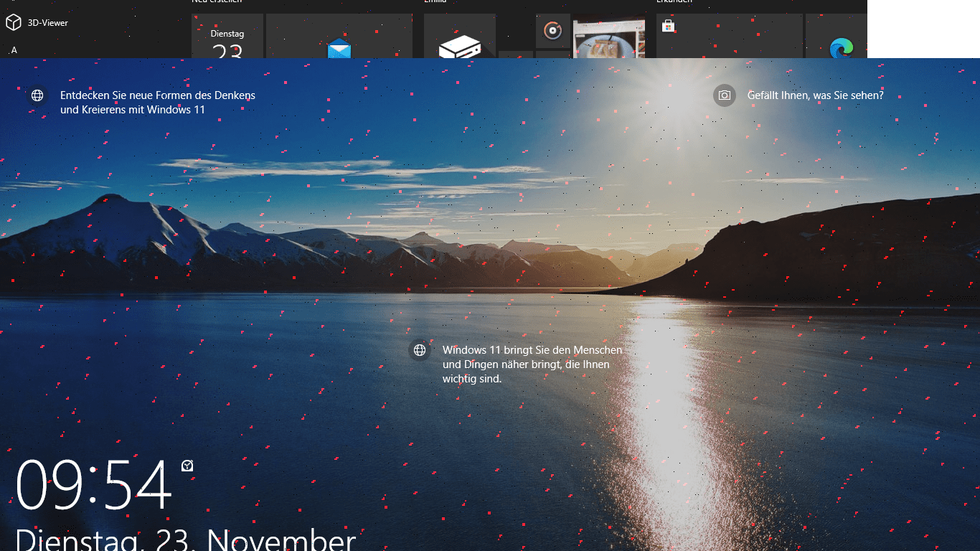Launch the Microsoft Edge tile
980x551 pixels.
tap(837, 36)
